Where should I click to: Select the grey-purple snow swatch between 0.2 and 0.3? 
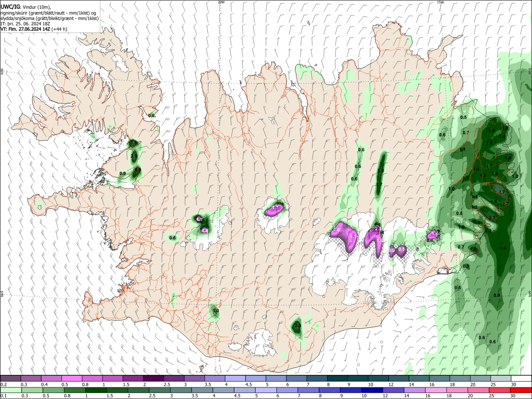[11, 378]
